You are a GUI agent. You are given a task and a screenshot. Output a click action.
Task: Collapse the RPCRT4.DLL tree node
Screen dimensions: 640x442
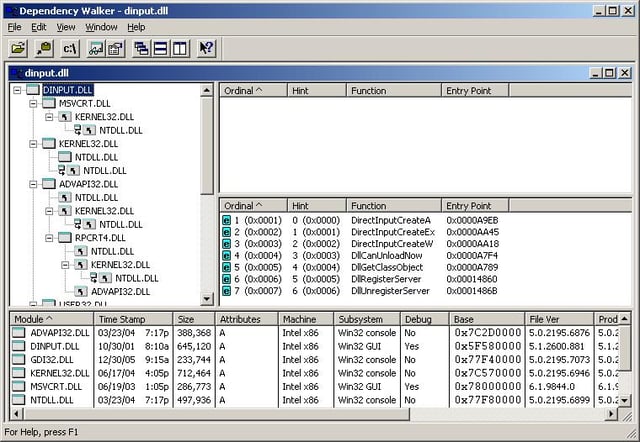click(49, 238)
